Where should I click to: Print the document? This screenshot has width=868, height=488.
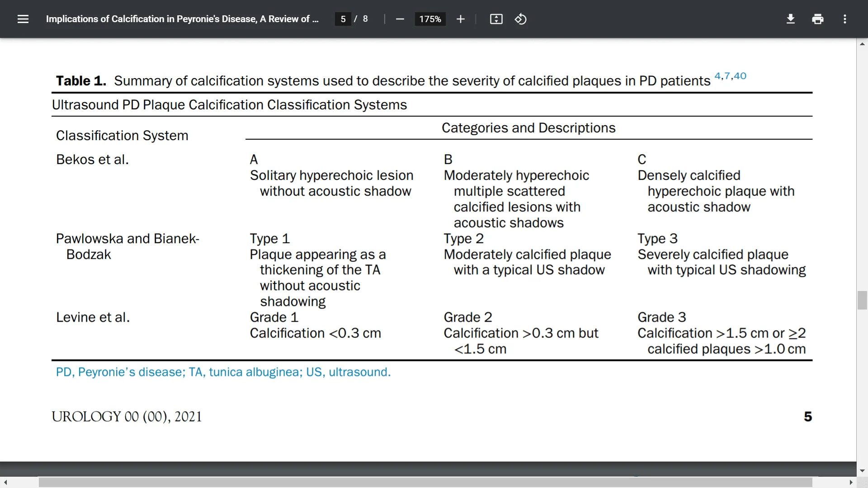coord(818,19)
